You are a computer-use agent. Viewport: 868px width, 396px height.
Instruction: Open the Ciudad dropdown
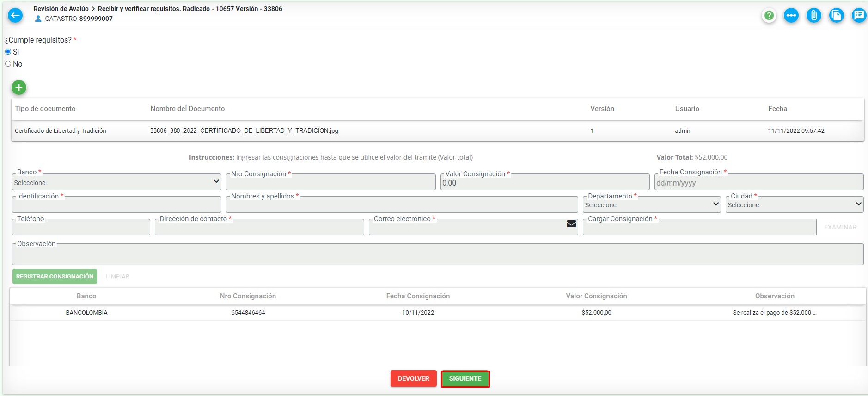[x=794, y=205]
